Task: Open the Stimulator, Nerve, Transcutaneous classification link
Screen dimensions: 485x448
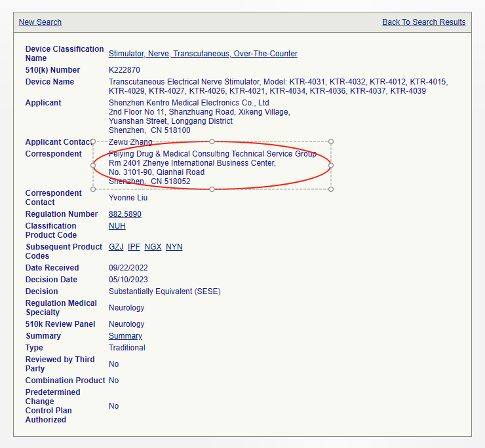Action: coord(203,54)
